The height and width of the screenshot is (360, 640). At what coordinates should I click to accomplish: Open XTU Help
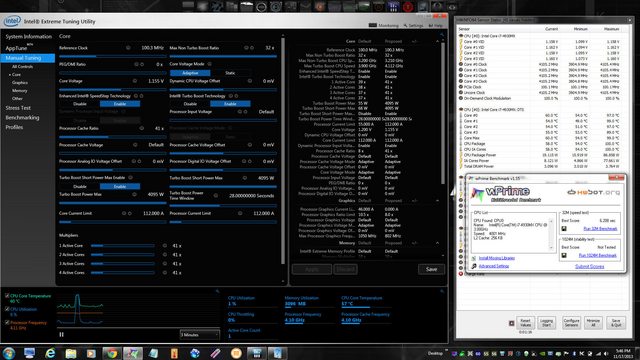(436, 25)
